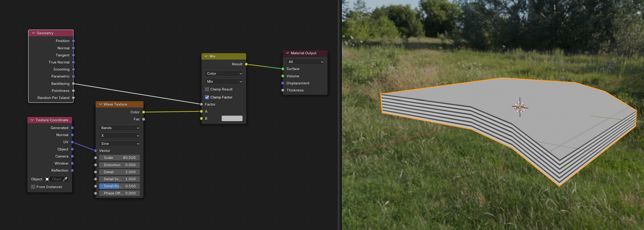This screenshot has width=644, height=230.
Task: Click the True Normal output socket
Action: click(x=73, y=62)
